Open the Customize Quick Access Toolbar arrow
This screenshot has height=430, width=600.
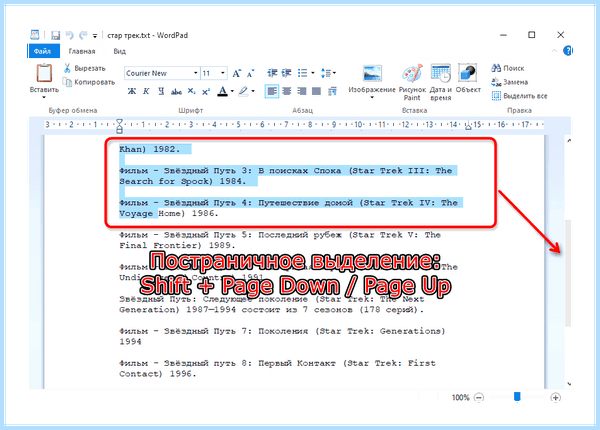click(95, 36)
